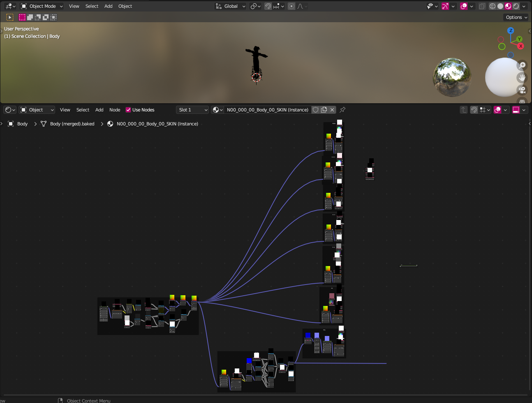Click the pan hand icon in the viewport sidebar
532x403 pixels.
(x=522, y=77)
